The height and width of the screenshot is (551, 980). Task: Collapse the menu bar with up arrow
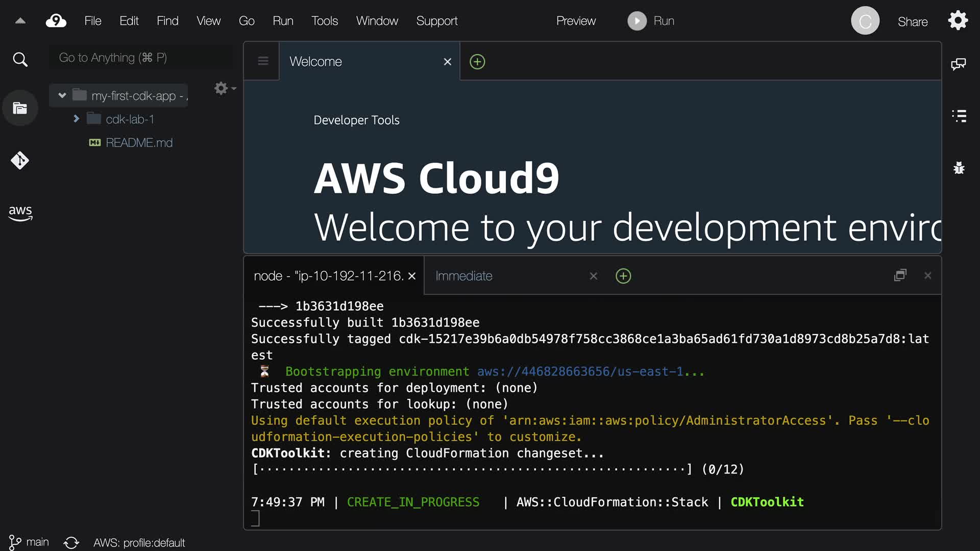pyautogui.click(x=20, y=21)
